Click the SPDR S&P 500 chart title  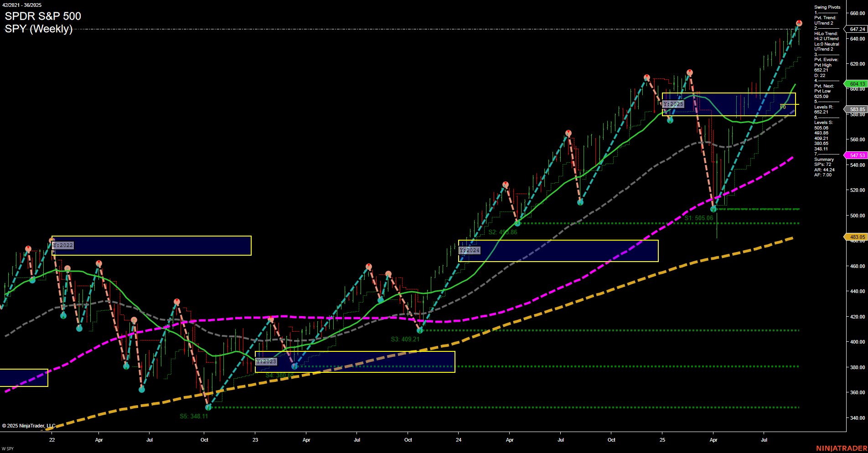tap(43, 16)
